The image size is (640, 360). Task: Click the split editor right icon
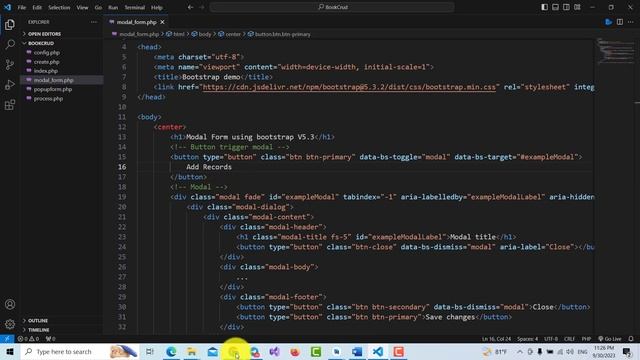click(620, 22)
